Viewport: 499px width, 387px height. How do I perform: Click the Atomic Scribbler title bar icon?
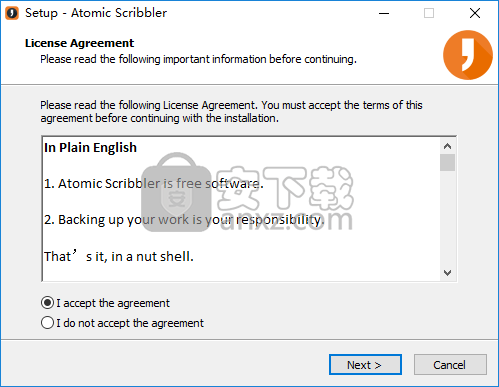tap(12, 13)
